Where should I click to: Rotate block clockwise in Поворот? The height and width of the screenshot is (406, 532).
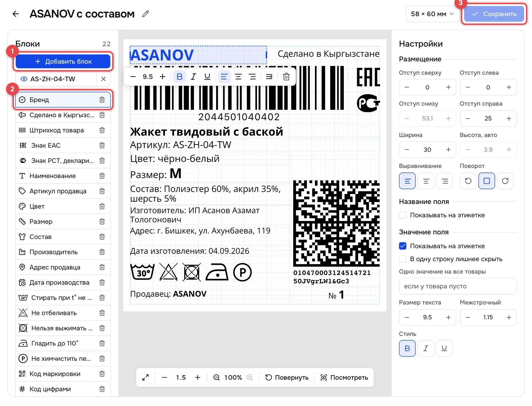click(x=505, y=181)
